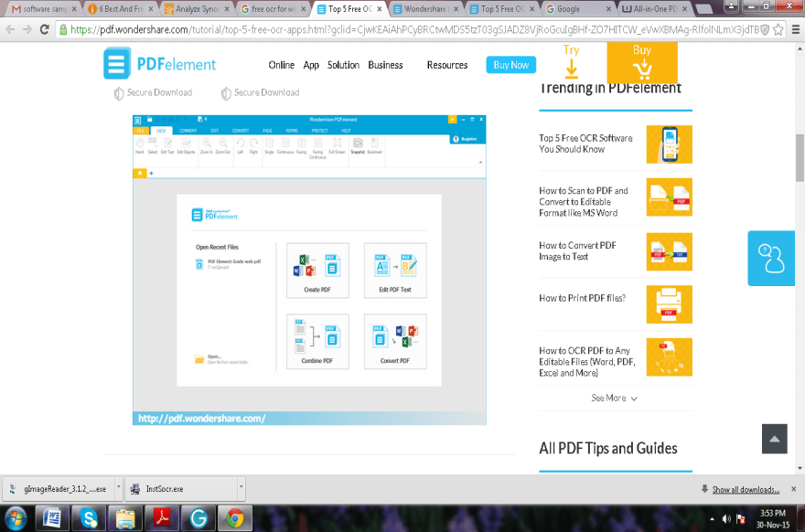Show hidden system tray icons
Screen dimensions: 805x532
pyautogui.click(x=712, y=519)
